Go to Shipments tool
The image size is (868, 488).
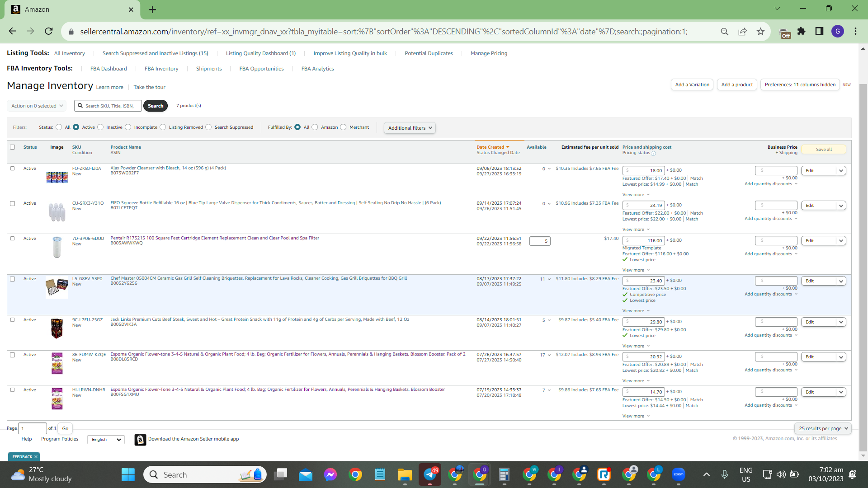click(209, 69)
